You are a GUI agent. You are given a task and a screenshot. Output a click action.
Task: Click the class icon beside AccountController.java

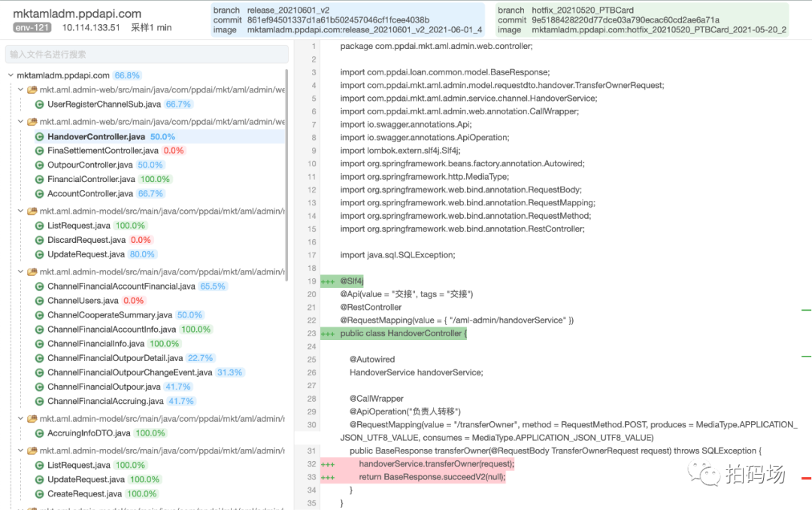(39, 194)
